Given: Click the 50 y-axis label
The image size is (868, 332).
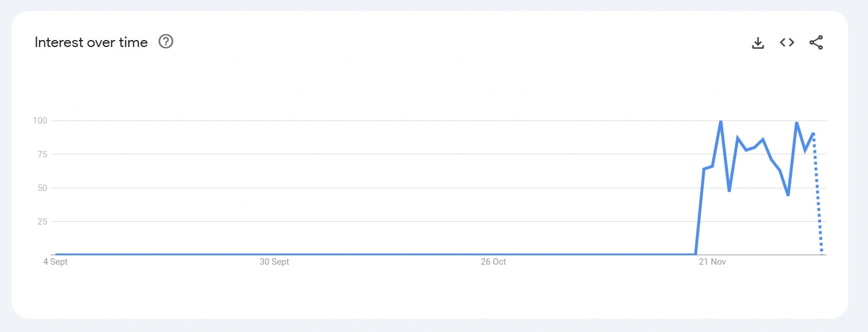Looking at the screenshot, I should pyautogui.click(x=42, y=188).
